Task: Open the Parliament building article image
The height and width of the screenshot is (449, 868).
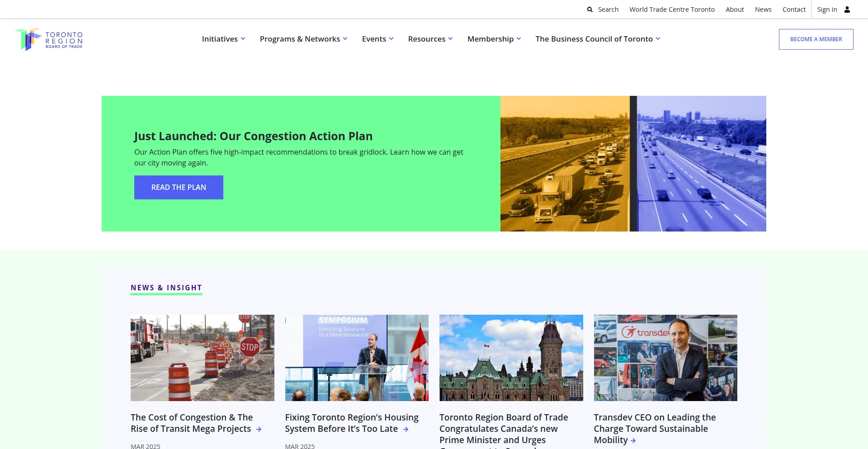Action: [511, 358]
